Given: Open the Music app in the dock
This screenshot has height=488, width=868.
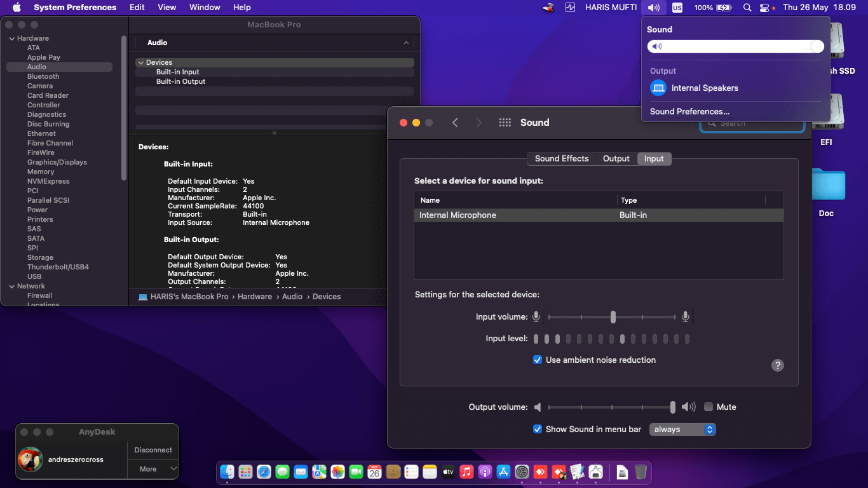Looking at the screenshot, I should coord(467,472).
